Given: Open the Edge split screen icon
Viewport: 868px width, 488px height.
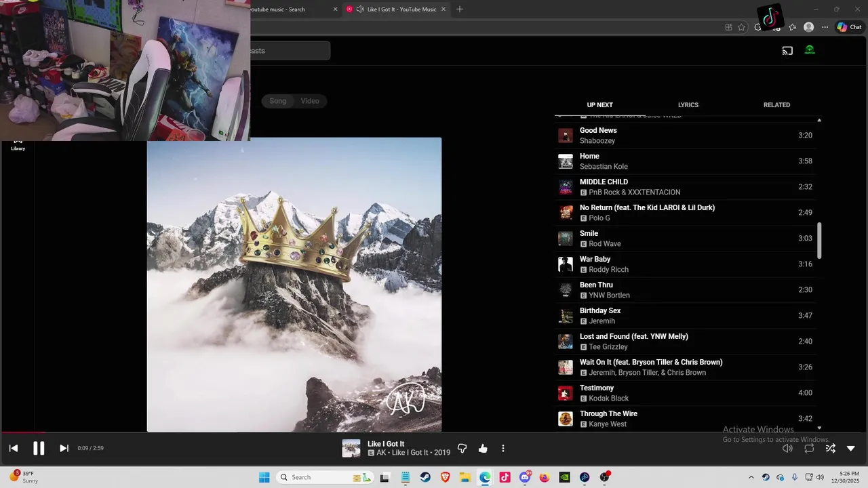Looking at the screenshot, I should tap(728, 27).
